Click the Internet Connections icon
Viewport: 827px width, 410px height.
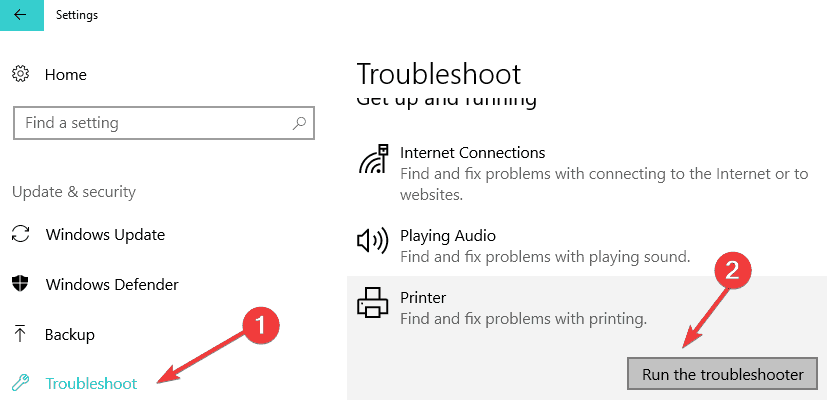point(372,161)
